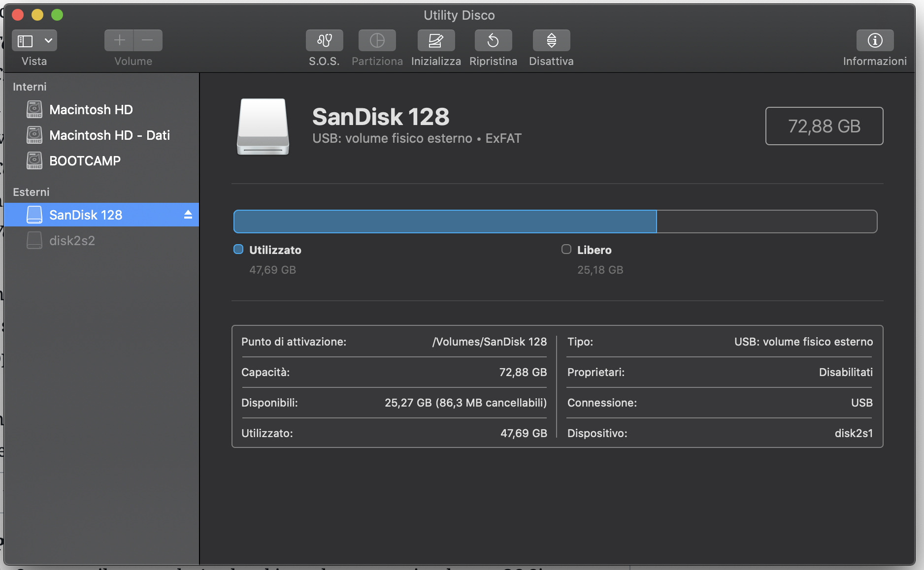The height and width of the screenshot is (570, 924).
Task: Click the 72,88 GB capacity box
Action: coord(824,126)
